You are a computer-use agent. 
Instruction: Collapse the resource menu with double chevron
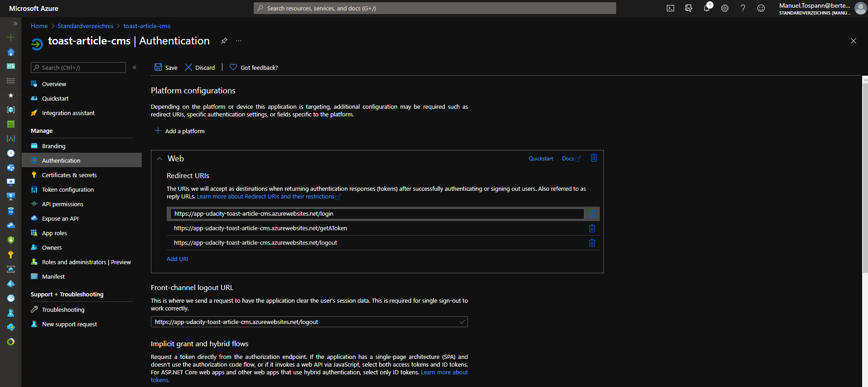[x=135, y=68]
